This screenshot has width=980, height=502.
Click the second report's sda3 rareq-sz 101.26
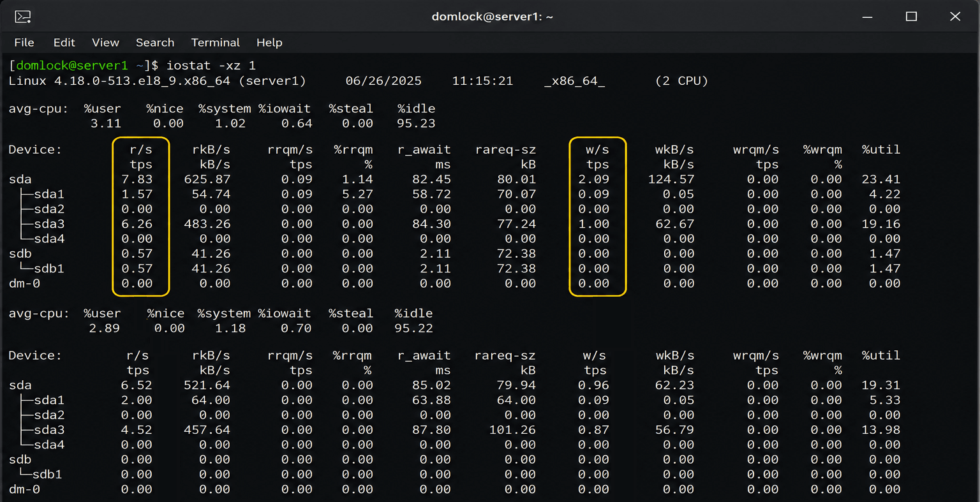click(513, 431)
